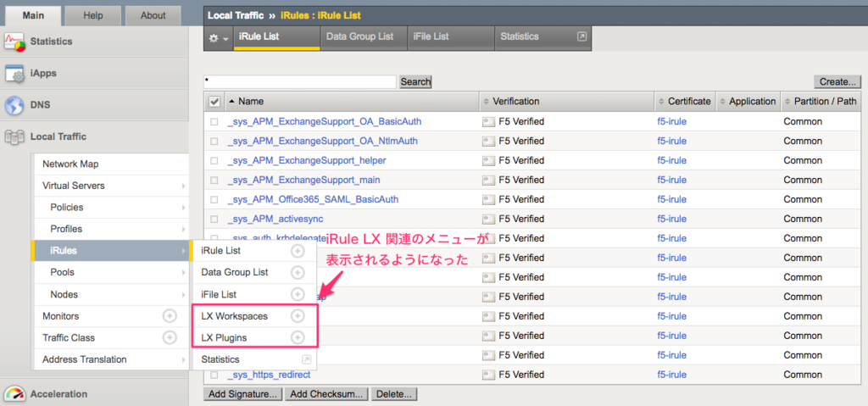Check the box for _sys_APM_ExchangeSupport_helper
This screenshot has width=868, height=406.
click(214, 161)
